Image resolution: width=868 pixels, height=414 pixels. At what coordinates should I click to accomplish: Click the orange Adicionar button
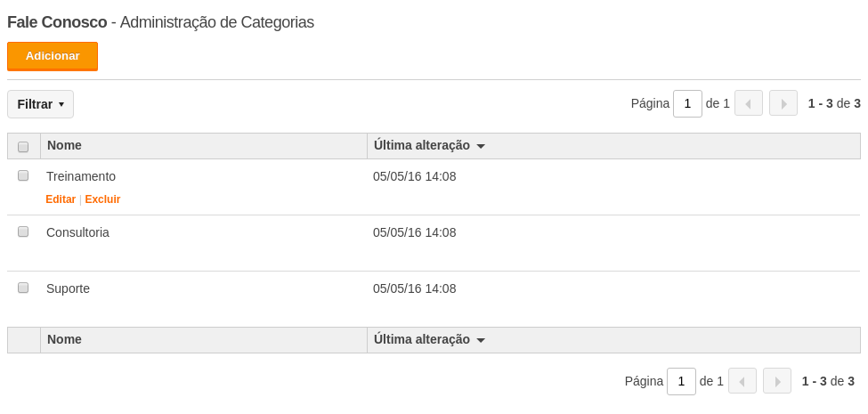pyautogui.click(x=53, y=56)
